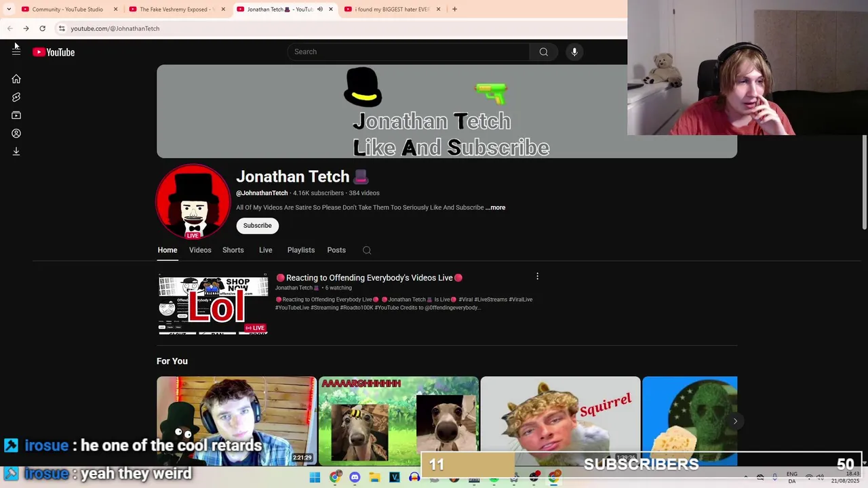The image size is (868, 488).
Task: Click the '6 watching' text
Action: click(338, 288)
